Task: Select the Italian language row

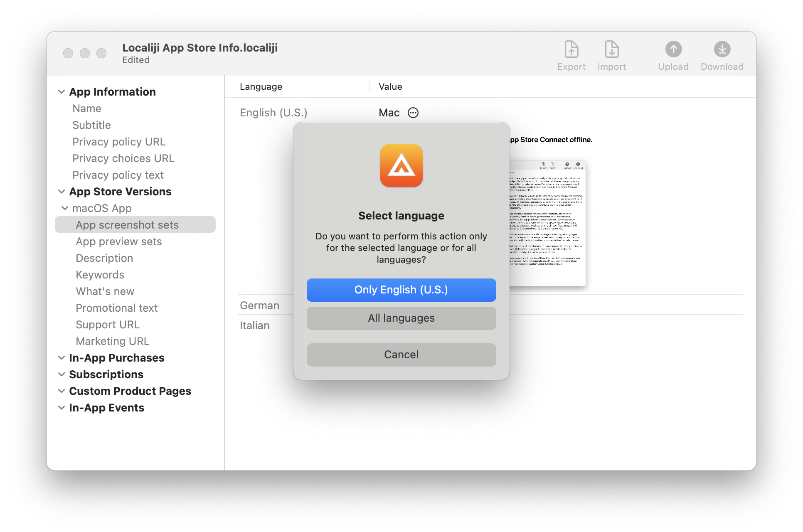Action: click(x=254, y=325)
